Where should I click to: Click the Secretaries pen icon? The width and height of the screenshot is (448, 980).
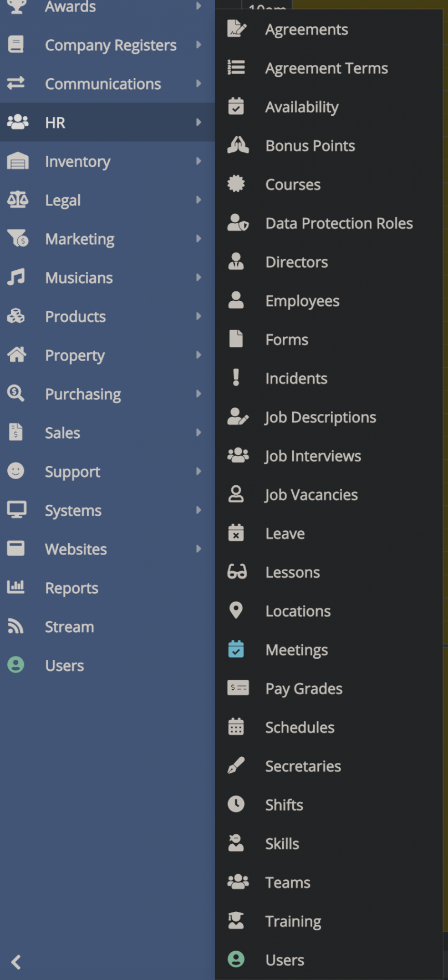(236, 766)
